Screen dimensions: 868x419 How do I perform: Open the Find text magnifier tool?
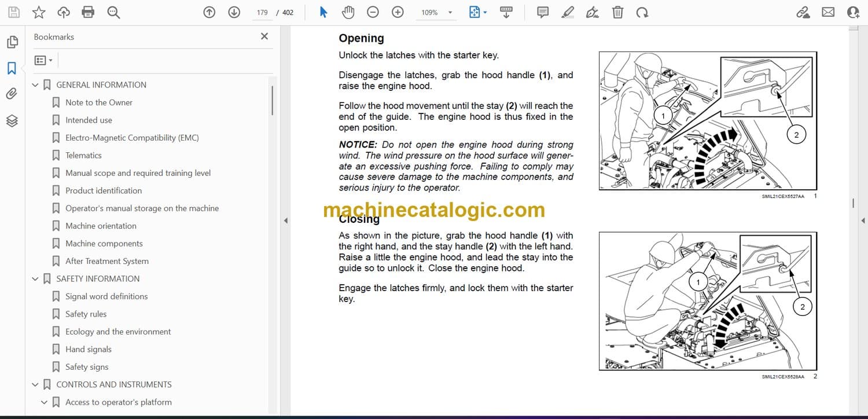click(113, 12)
